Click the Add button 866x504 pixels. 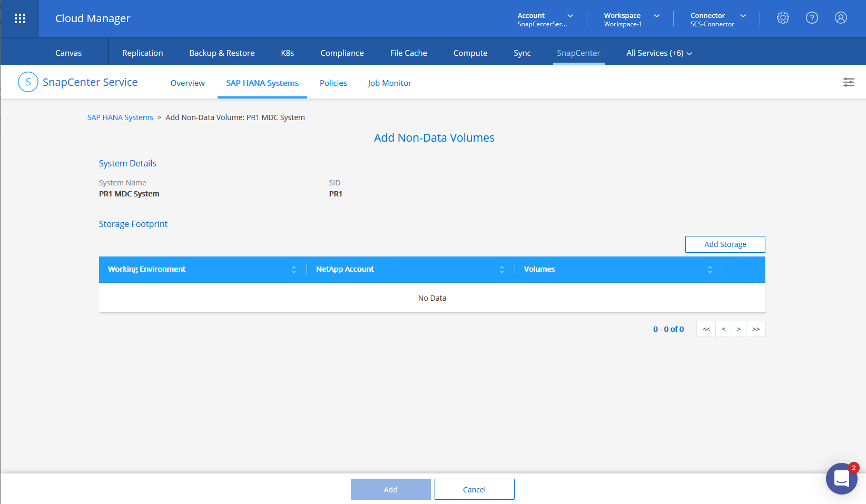(x=390, y=489)
